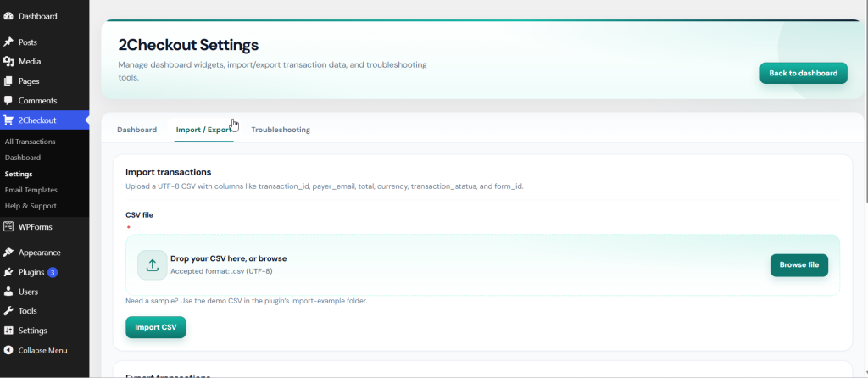Open the 2Checkout Dashboard submenu item

point(23,158)
